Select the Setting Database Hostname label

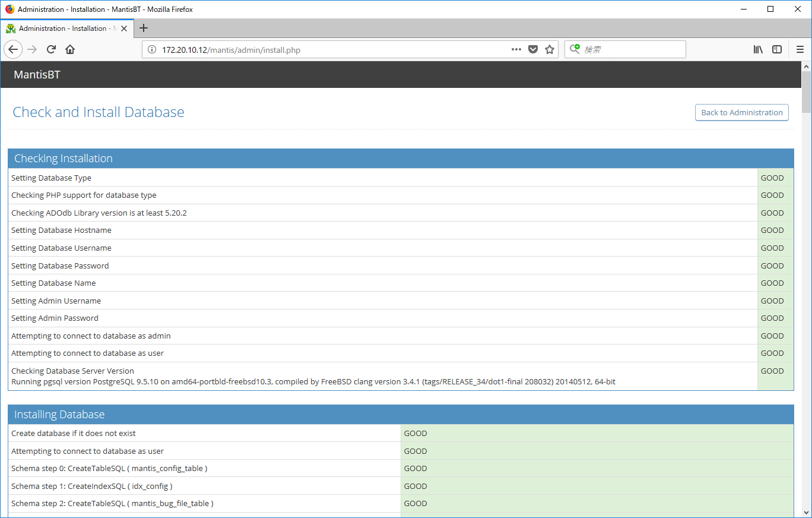click(61, 230)
